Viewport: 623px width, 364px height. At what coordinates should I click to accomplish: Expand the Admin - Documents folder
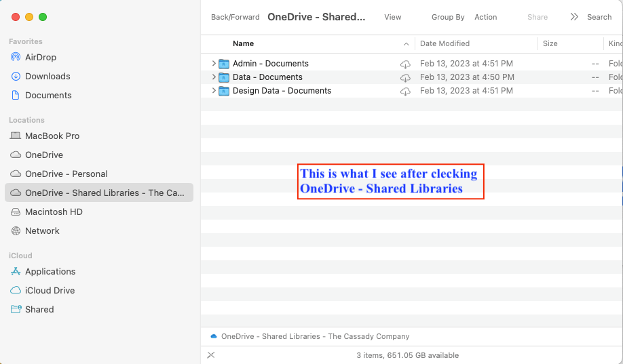click(x=214, y=64)
